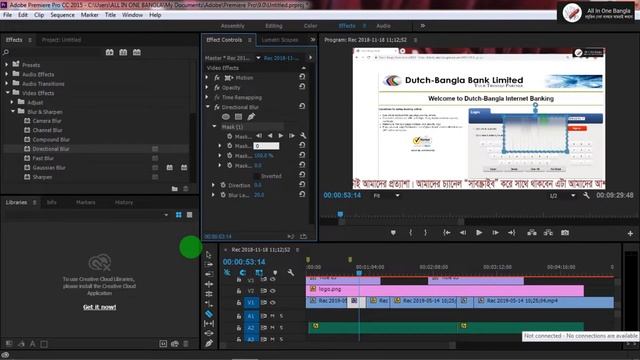Switch to the Editing workspace
The height and width of the screenshot is (360, 640).
click(273, 26)
